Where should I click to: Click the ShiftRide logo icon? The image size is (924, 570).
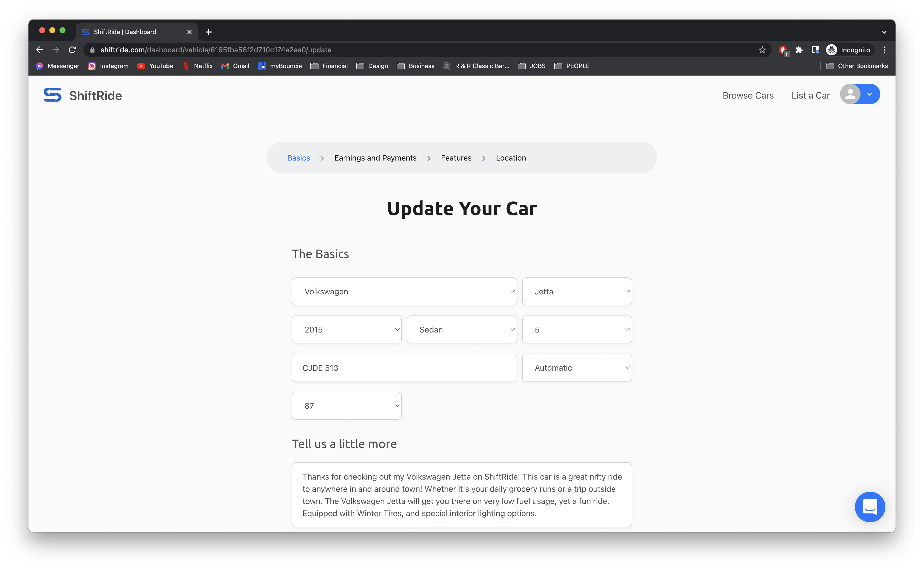coord(52,95)
